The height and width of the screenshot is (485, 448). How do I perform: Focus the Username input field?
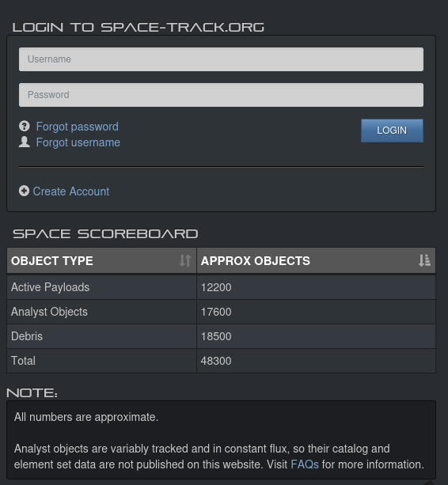(x=221, y=59)
